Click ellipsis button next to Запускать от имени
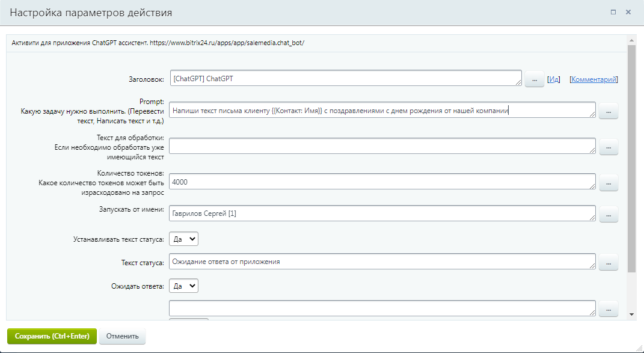 click(x=608, y=214)
